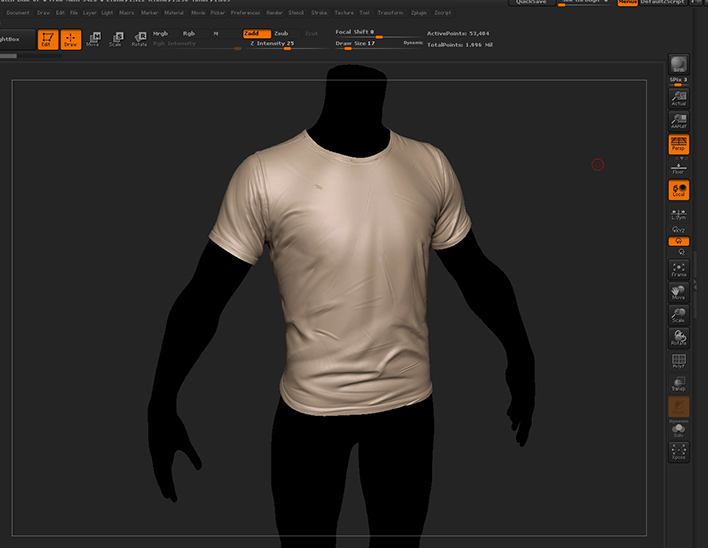Toggle Edit mode button
This screenshot has height=548, width=708.
[x=48, y=39]
